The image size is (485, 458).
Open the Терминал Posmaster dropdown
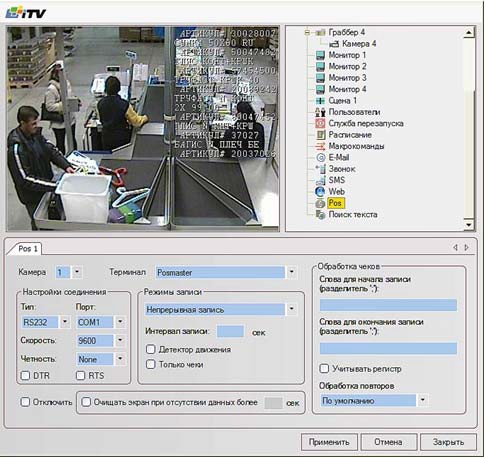[x=292, y=272]
